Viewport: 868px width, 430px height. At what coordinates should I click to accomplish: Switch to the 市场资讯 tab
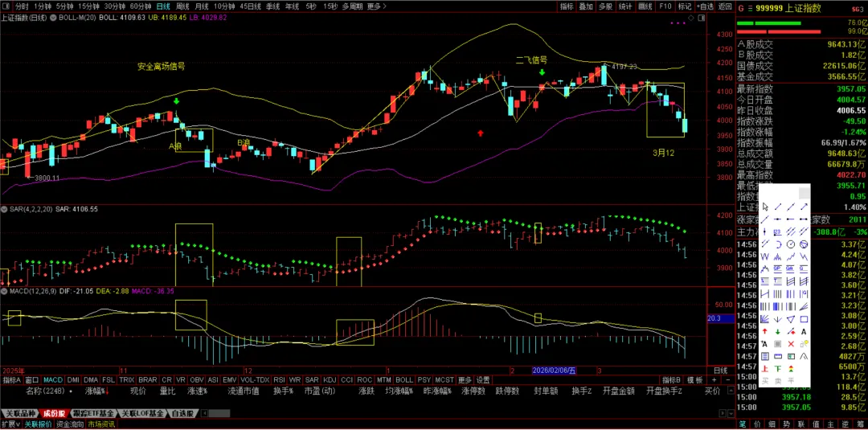[x=101, y=424]
